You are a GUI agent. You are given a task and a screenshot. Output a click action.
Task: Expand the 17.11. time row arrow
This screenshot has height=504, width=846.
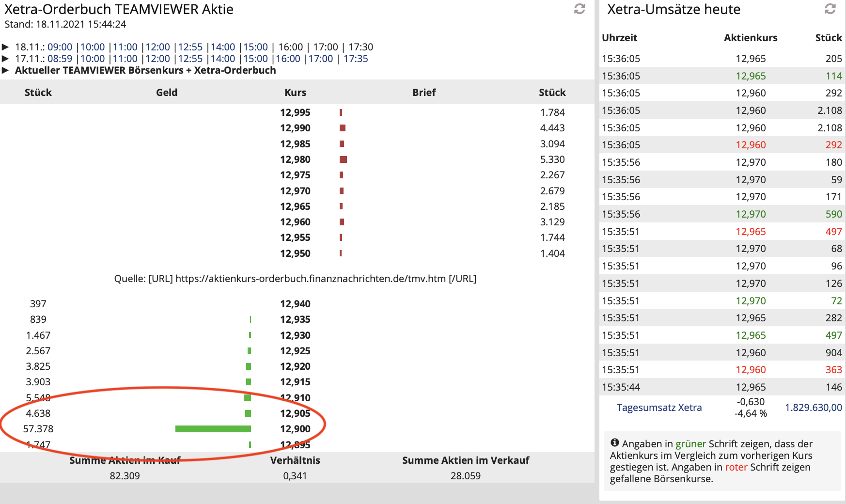(5, 59)
